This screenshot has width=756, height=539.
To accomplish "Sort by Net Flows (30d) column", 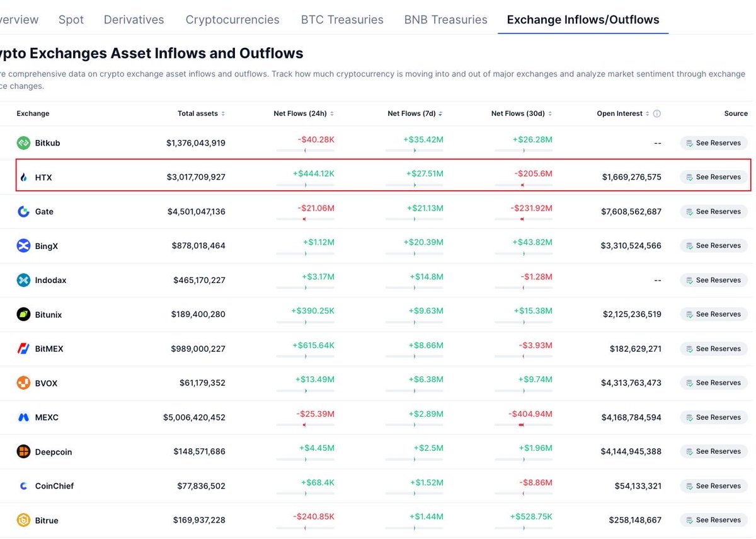I will tap(522, 114).
